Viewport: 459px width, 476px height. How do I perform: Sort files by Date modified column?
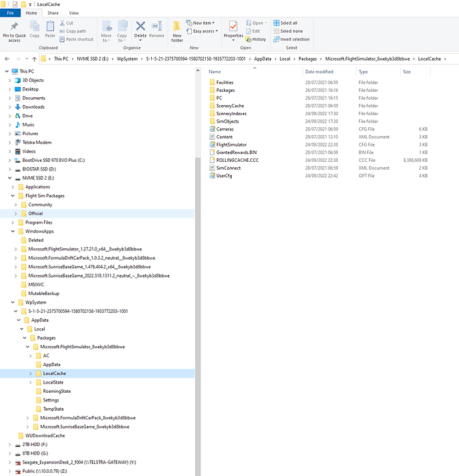point(320,71)
